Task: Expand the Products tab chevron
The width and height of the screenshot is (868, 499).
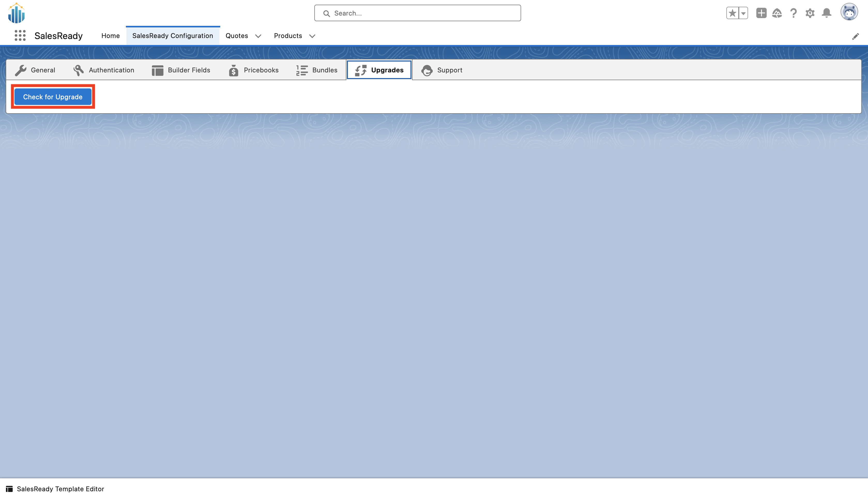Action: point(312,36)
